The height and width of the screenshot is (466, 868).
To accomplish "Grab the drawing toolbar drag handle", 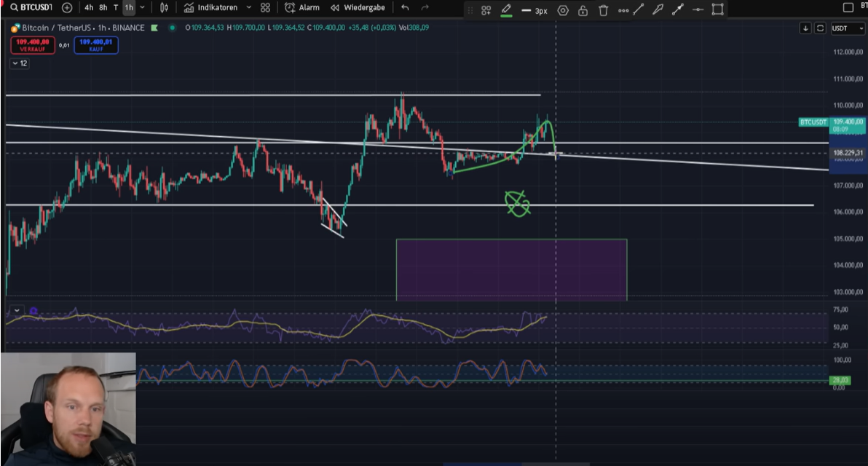I will pos(470,10).
